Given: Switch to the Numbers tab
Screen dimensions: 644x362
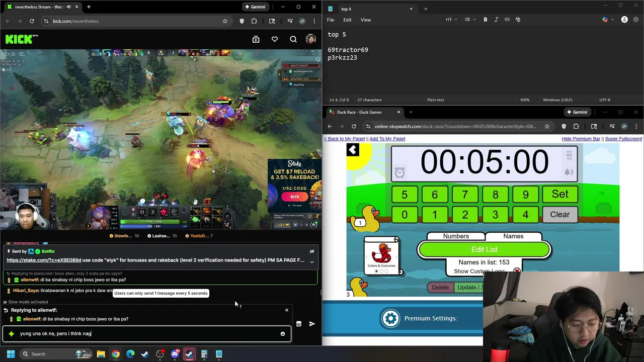Looking at the screenshot, I should [x=456, y=236].
